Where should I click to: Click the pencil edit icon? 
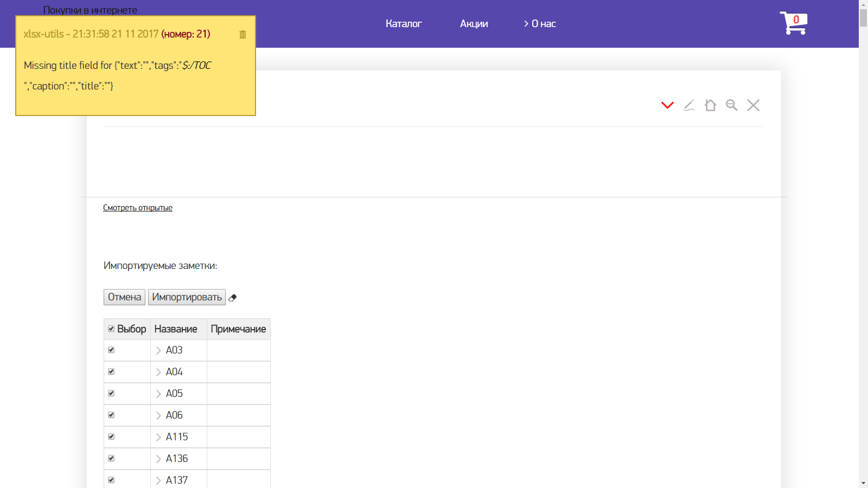pos(689,105)
